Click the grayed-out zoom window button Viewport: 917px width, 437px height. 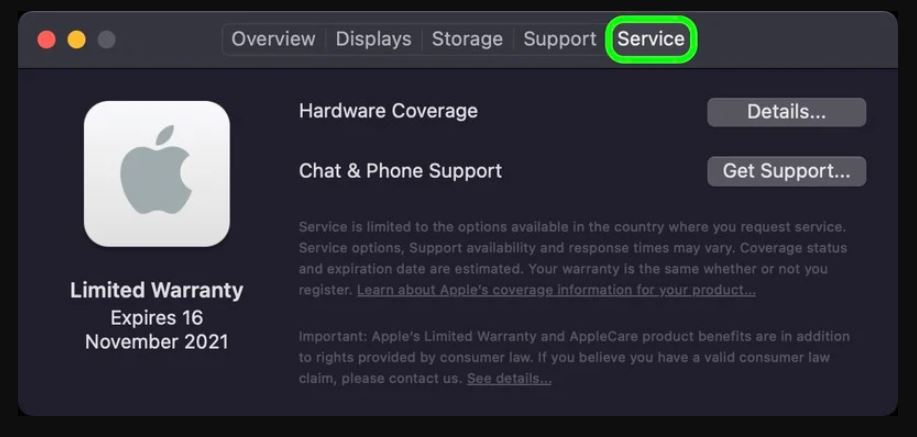tap(106, 40)
